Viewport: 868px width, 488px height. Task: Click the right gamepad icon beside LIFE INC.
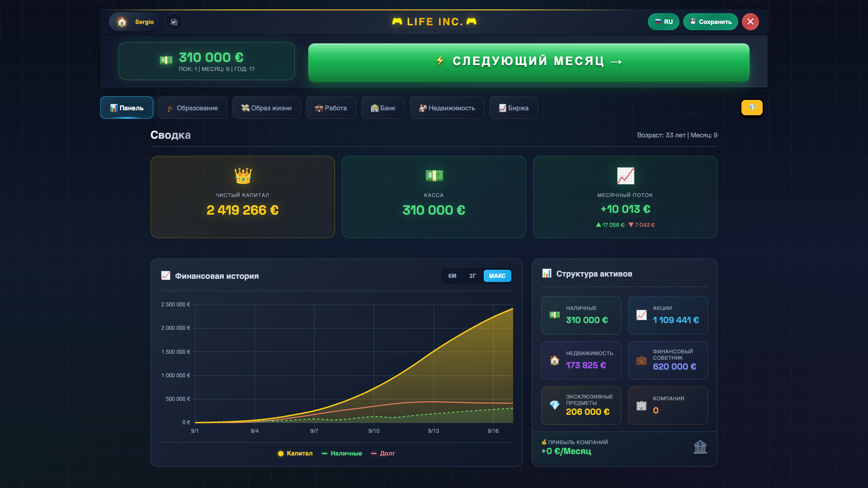[471, 21]
